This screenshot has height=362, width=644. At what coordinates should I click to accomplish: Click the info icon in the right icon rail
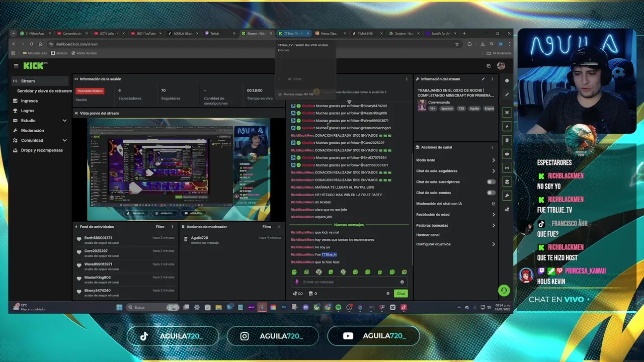click(x=507, y=80)
